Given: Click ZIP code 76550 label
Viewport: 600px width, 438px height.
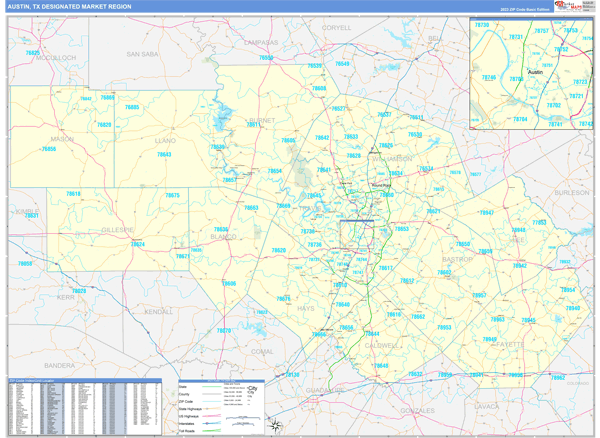Looking at the screenshot, I should (x=266, y=58).
